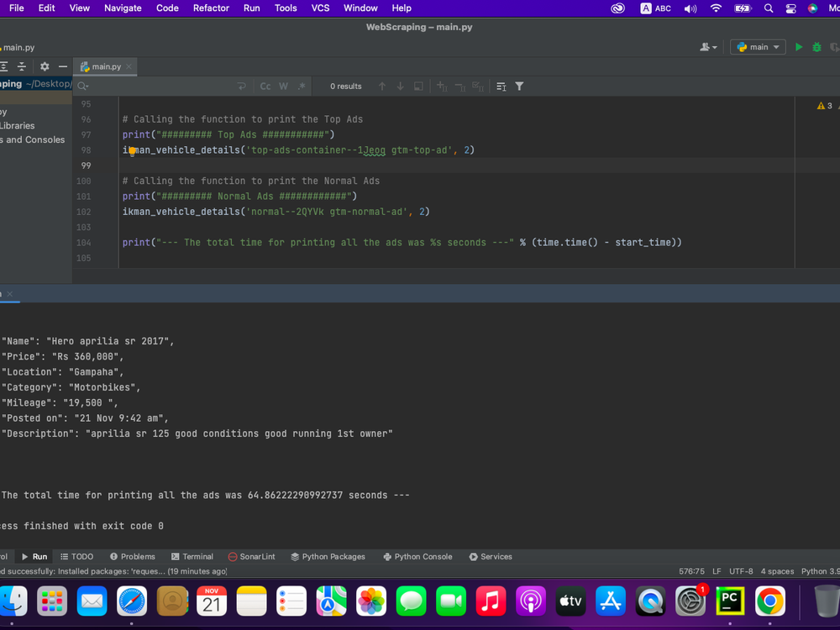Change line ending via LF status indicator
840x630 pixels.
[716, 570]
